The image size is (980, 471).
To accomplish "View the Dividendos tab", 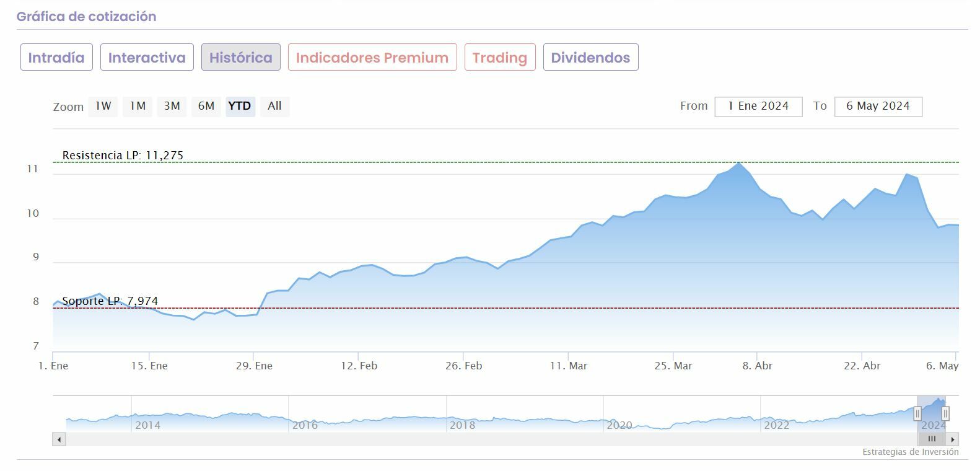I will pyautogui.click(x=590, y=58).
